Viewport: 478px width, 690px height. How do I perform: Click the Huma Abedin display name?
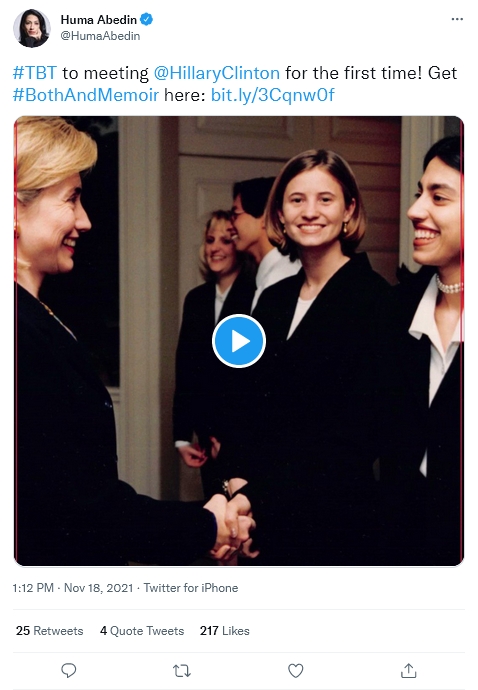point(99,20)
